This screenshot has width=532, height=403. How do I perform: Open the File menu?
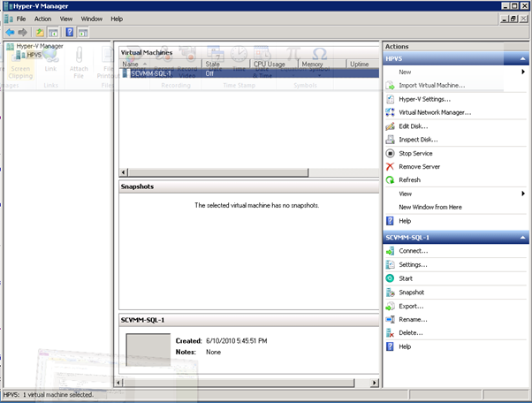point(21,19)
